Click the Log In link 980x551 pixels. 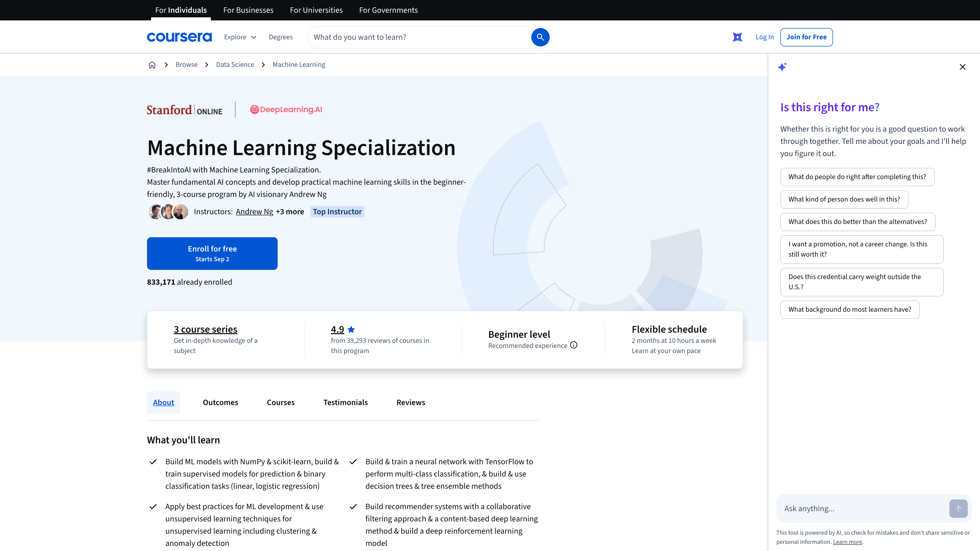click(765, 37)
